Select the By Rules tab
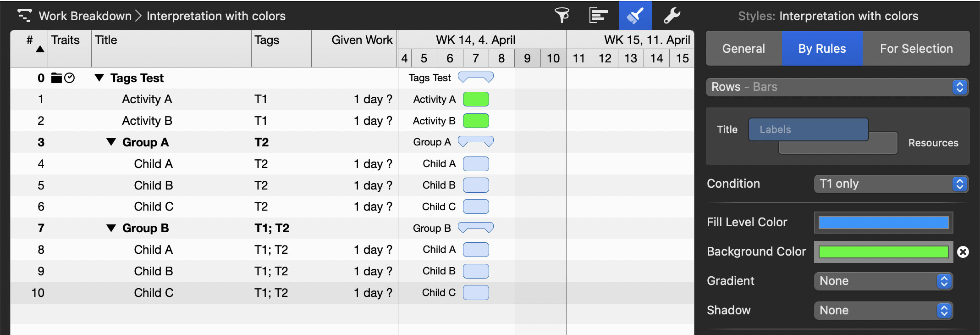Viewport: 980px width, 335px height. [x=822, y=49]
